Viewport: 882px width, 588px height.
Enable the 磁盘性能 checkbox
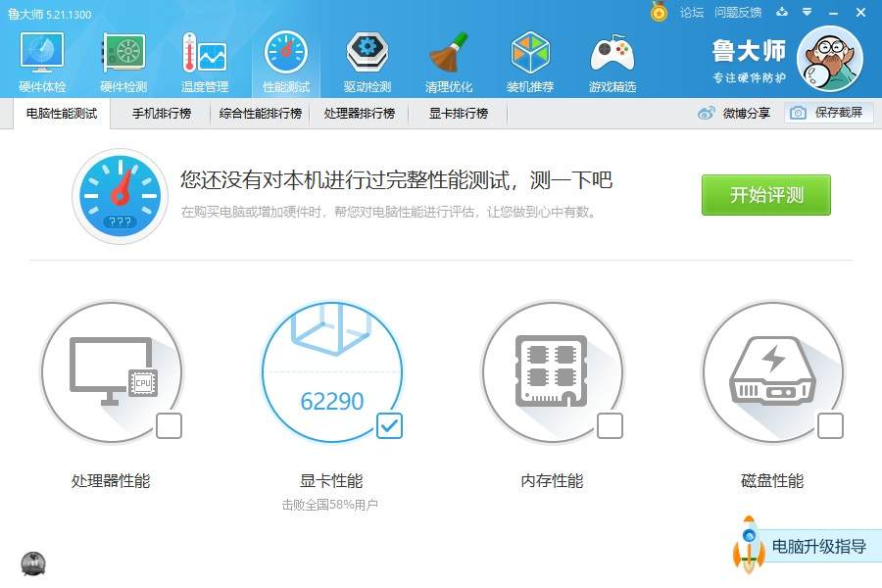830,425
